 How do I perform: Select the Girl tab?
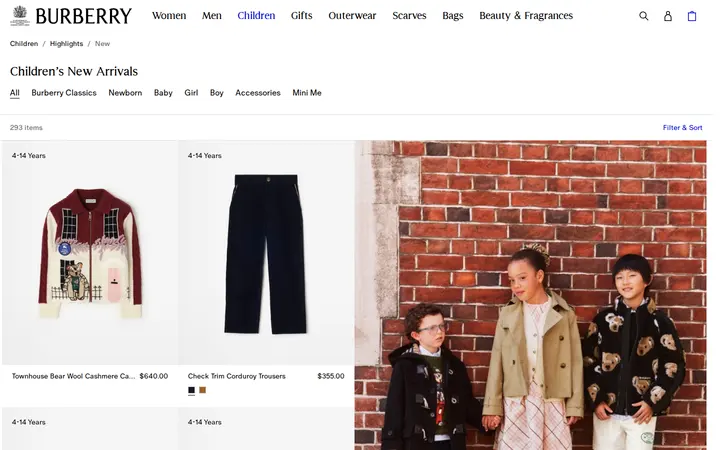tap(191, 93)
